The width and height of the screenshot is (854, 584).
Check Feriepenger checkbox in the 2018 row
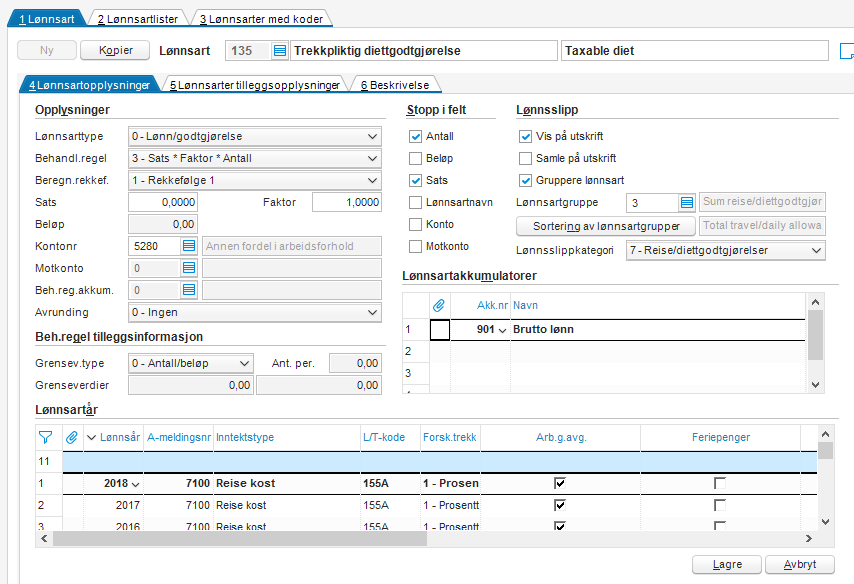pos(720,483)
